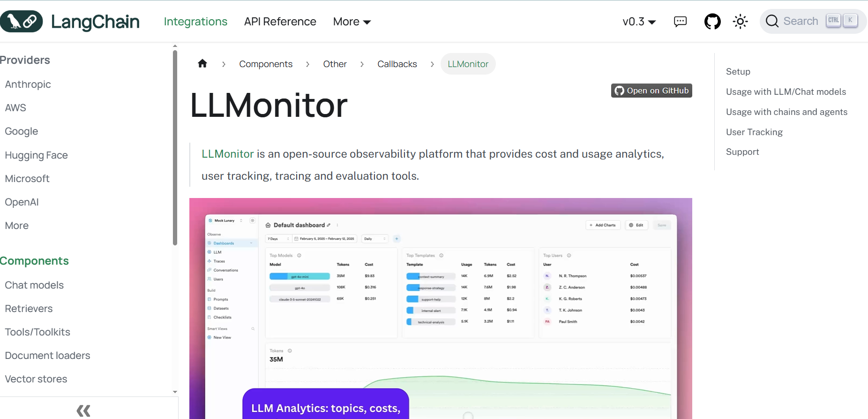Go to home breadcrumb icon

202,63
